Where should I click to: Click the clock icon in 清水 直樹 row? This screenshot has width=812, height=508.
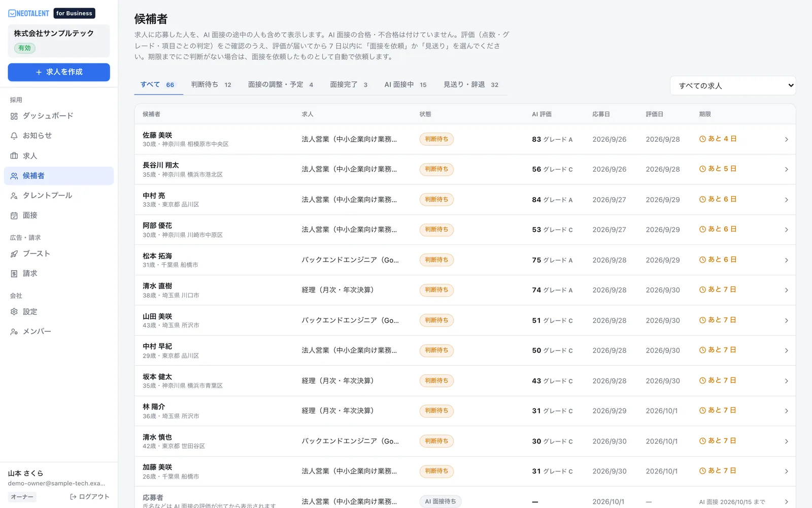[x=703, y=290]
